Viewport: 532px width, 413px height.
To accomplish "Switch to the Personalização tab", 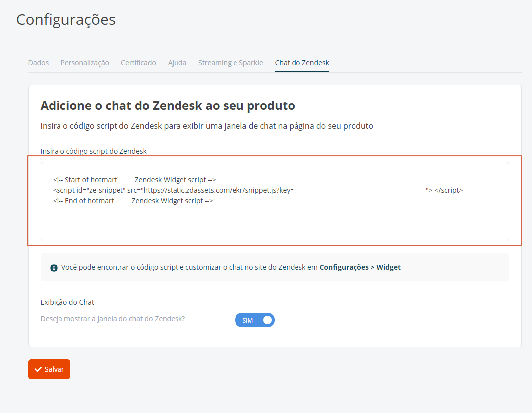I will [x=85, y=63].
